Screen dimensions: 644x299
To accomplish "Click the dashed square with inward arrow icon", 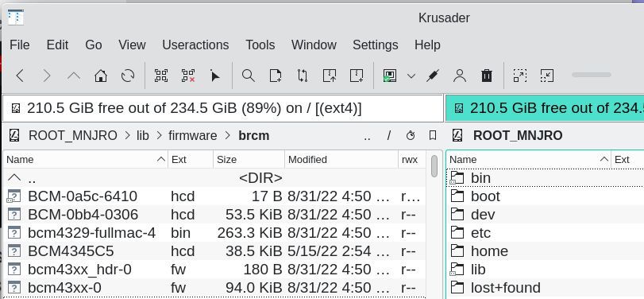I will (547, 76).
